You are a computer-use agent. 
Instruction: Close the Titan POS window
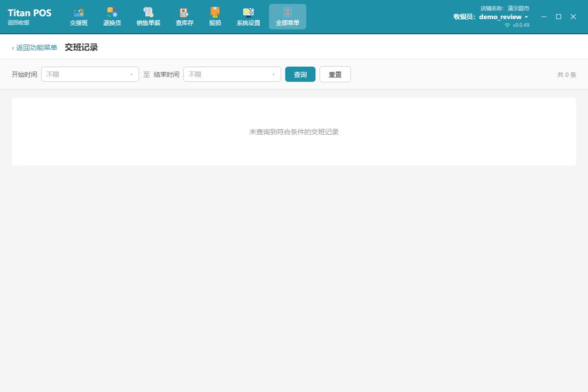(573, 17)
